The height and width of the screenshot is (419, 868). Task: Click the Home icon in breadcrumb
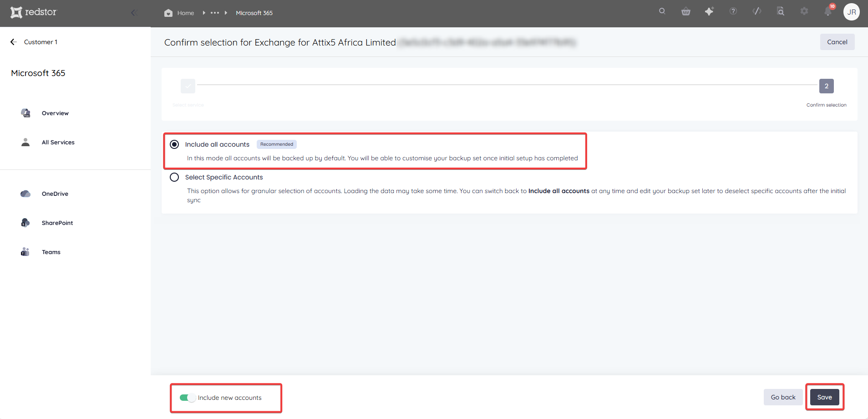coord(168,13)
